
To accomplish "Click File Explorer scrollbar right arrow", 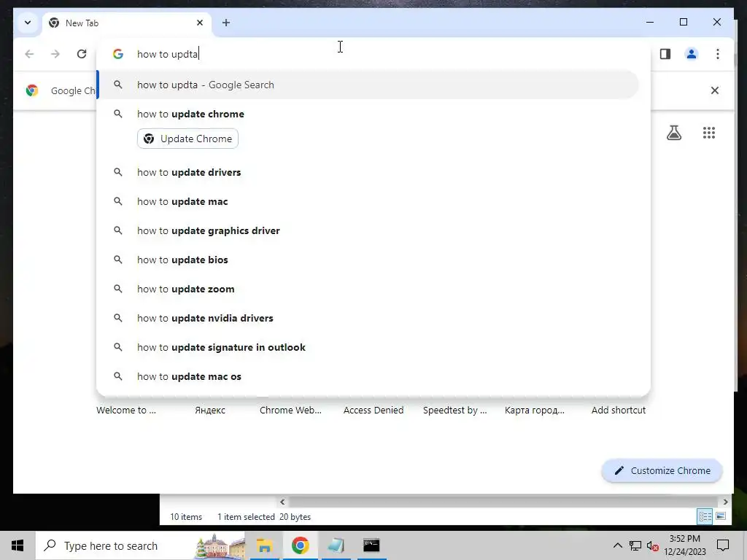I will click(725, 502).
